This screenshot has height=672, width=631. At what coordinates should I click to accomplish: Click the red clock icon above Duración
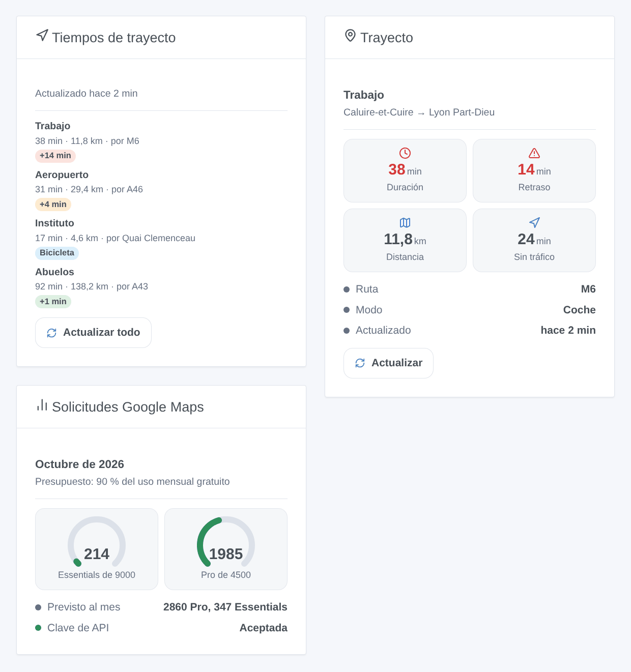(x=405, y=153)
